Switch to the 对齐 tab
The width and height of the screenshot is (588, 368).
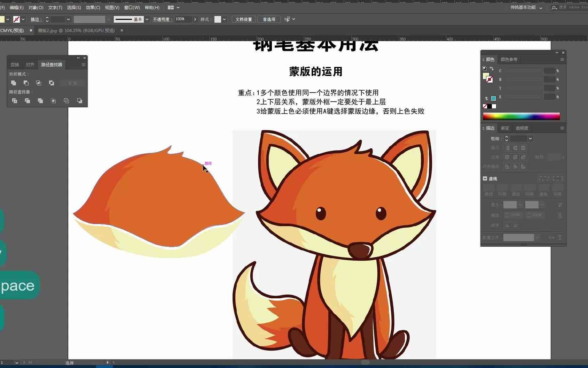30,65
